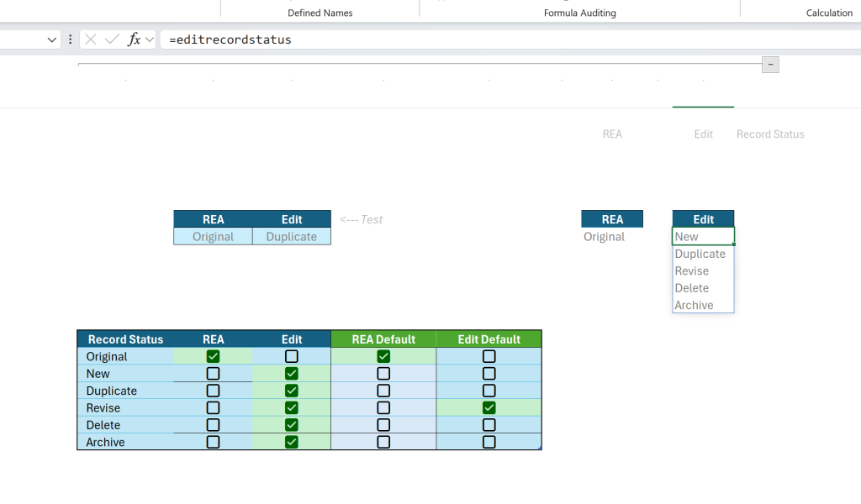Viewport: 861px width, 504px height.
Task: Toggle the Edit Default checkbox for Revise
Action: [489, 408]
